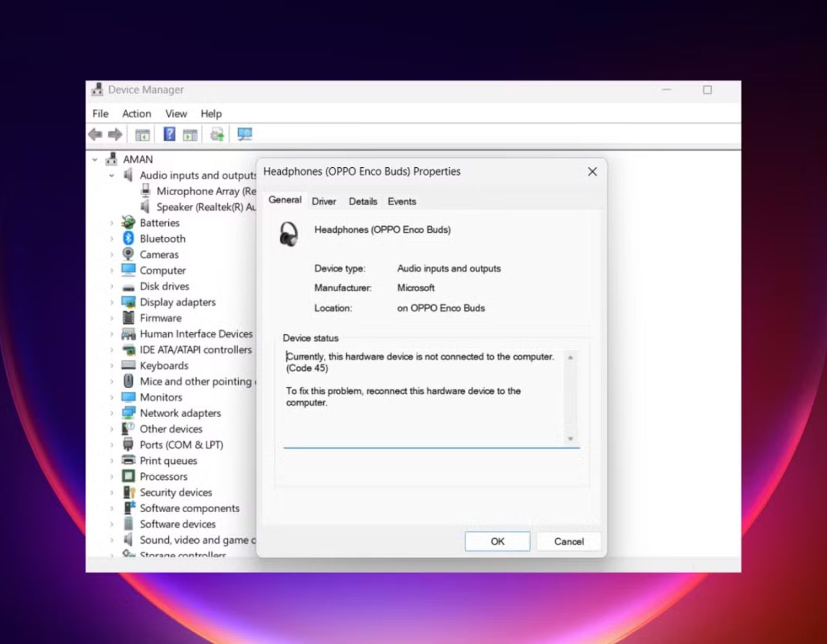The width and height of the screenshot is (827, 644).
Task: Click the Print queues printer icon
Action: pos(128,460)
